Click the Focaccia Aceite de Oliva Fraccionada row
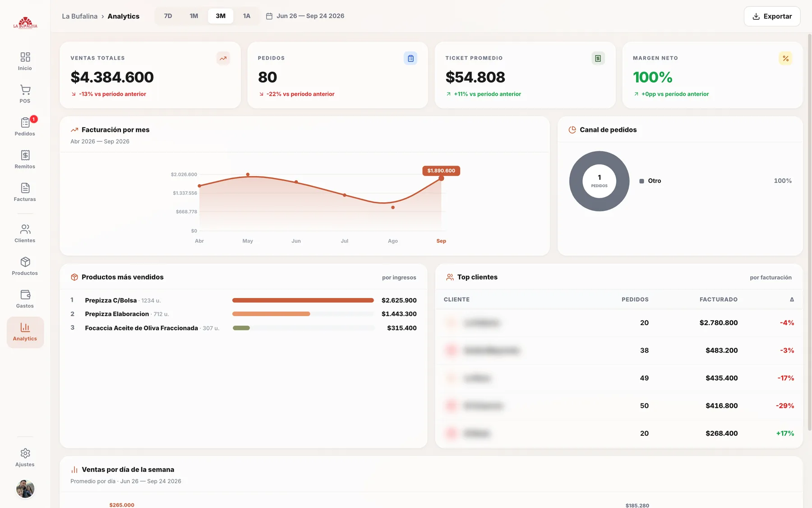 tap(244, 328)
